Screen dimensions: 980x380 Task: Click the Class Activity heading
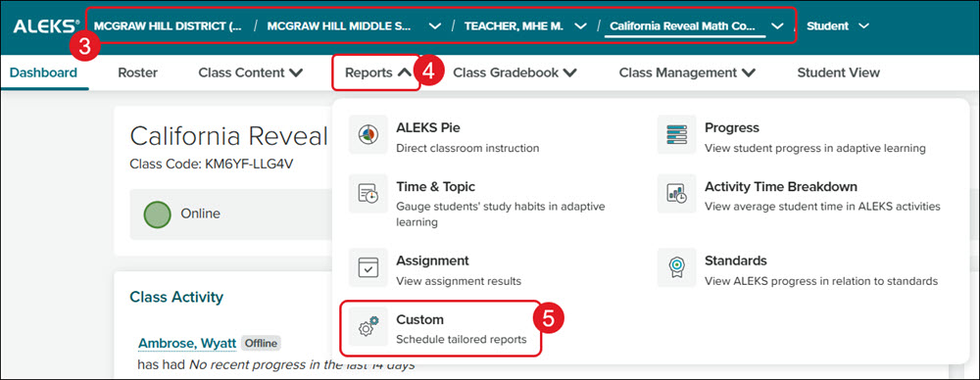pyautogui.click(x=176, y=297)
